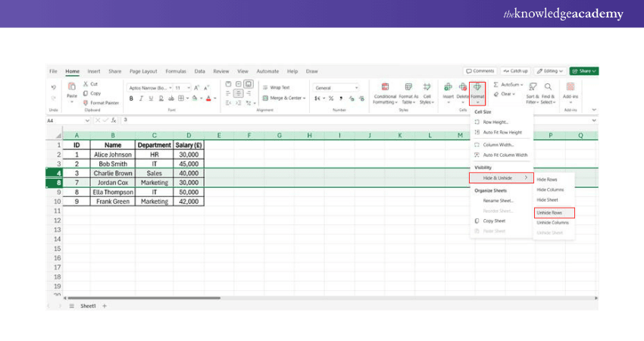Click the green Share button

583,70
